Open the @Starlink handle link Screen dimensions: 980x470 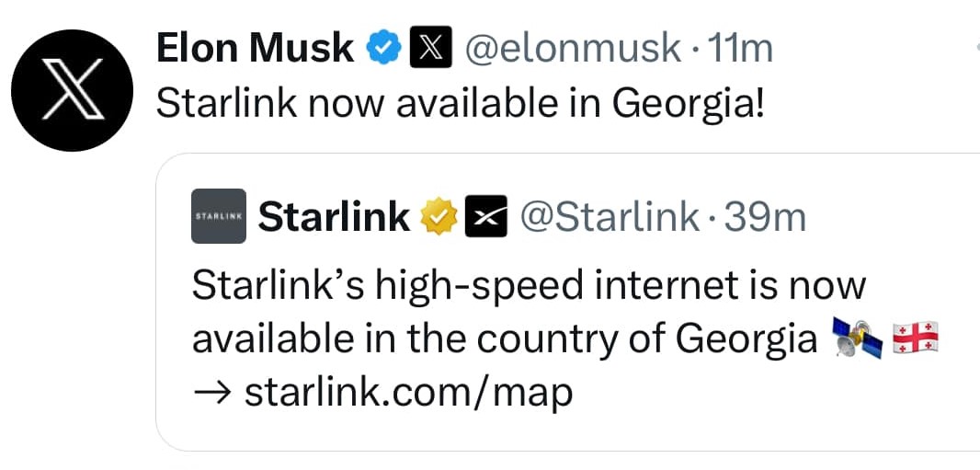pos(610,217)
